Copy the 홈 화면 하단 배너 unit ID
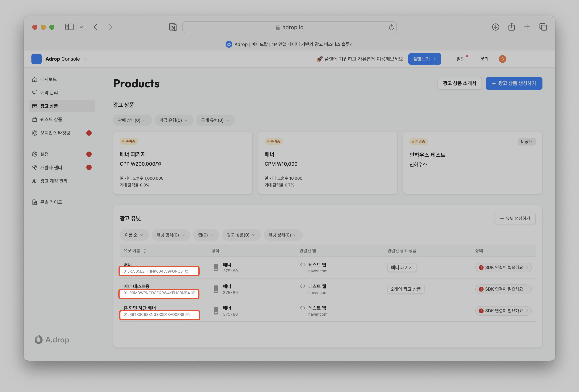This screenshot has height=392, width=579. 188,315
